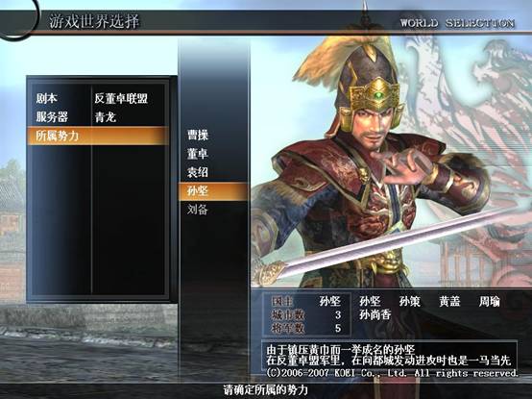Click the WORLD SELECTION header text
The width and height of the screenshot is (532, 399).
(457, 23)
